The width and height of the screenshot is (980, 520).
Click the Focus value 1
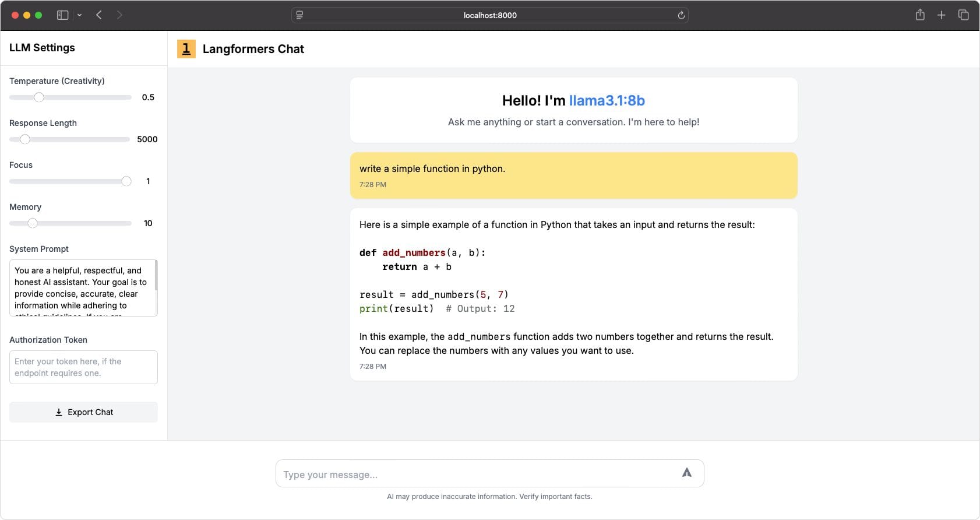(x=148, y=181)
